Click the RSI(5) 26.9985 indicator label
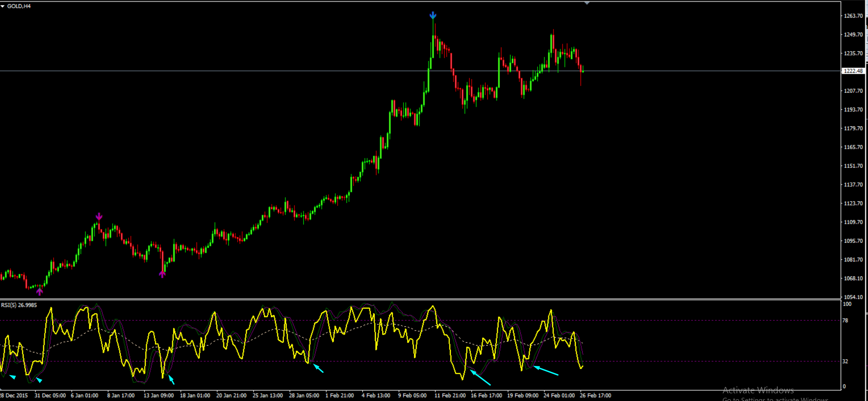This screenshot has width=868, height=401. [x=19, y=305]
